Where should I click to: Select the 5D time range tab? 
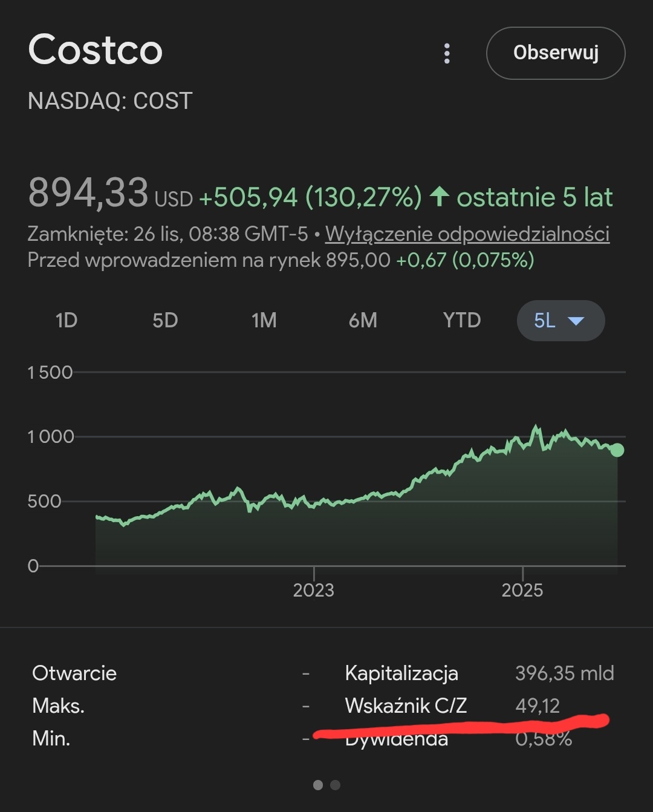(165, 320)
